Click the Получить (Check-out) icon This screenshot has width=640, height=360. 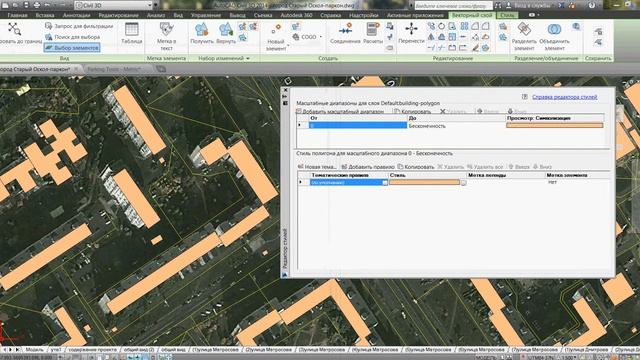pyautogui.click(x=202, y=33)
